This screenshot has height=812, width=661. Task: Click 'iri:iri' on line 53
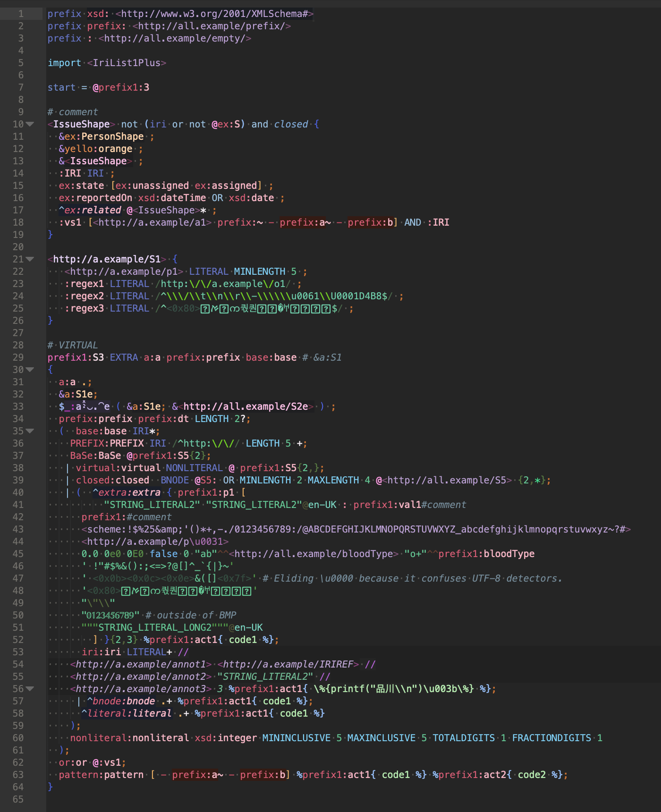(x=101, y=652)
